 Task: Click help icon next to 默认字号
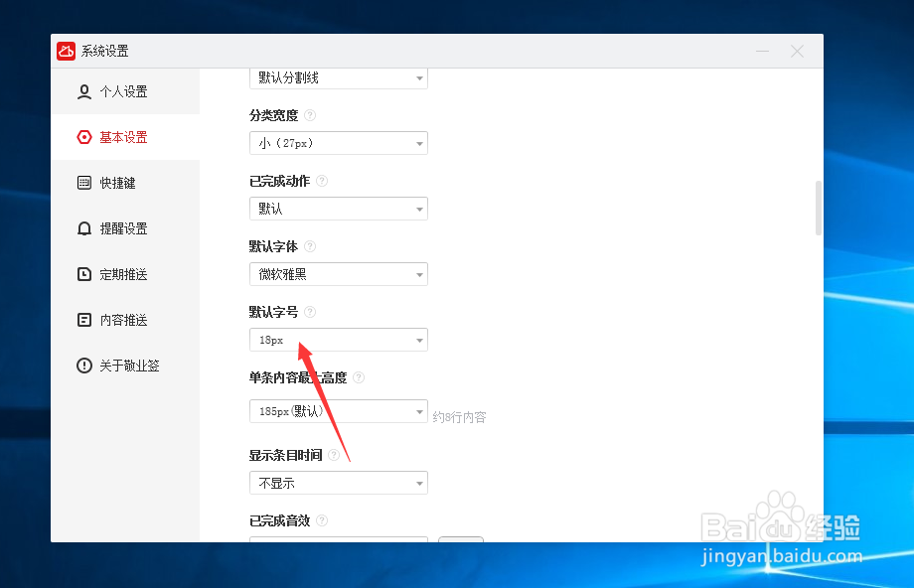click(310, 312)
